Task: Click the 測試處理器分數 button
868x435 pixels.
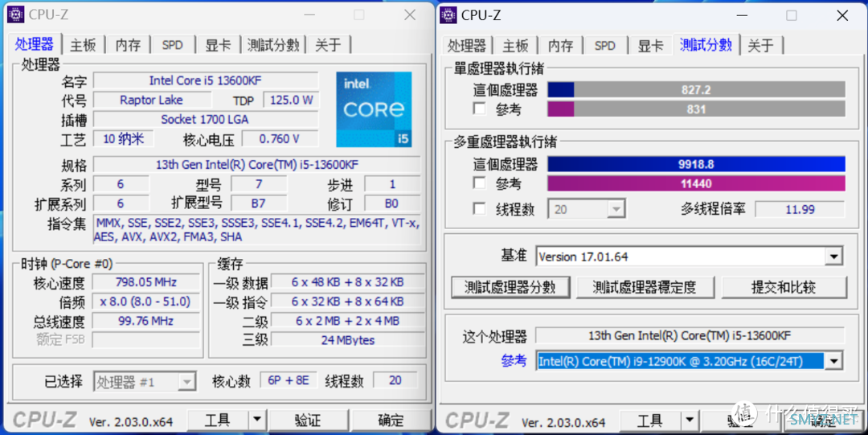Action: click(510, 287)
